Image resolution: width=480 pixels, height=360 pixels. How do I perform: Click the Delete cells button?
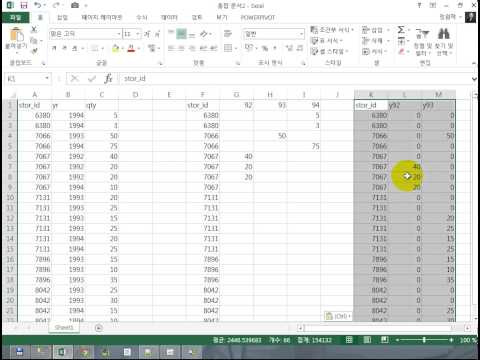(x=376, y=41)
